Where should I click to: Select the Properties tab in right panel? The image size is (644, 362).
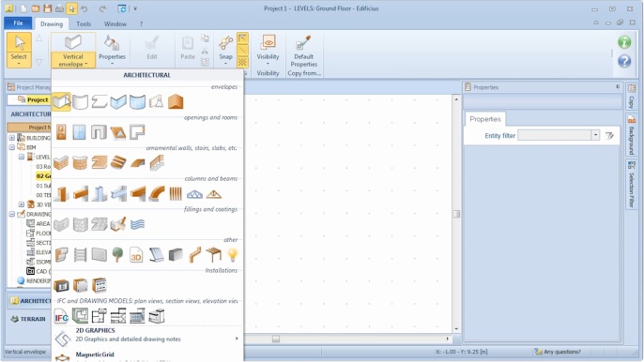click(485, 119)
